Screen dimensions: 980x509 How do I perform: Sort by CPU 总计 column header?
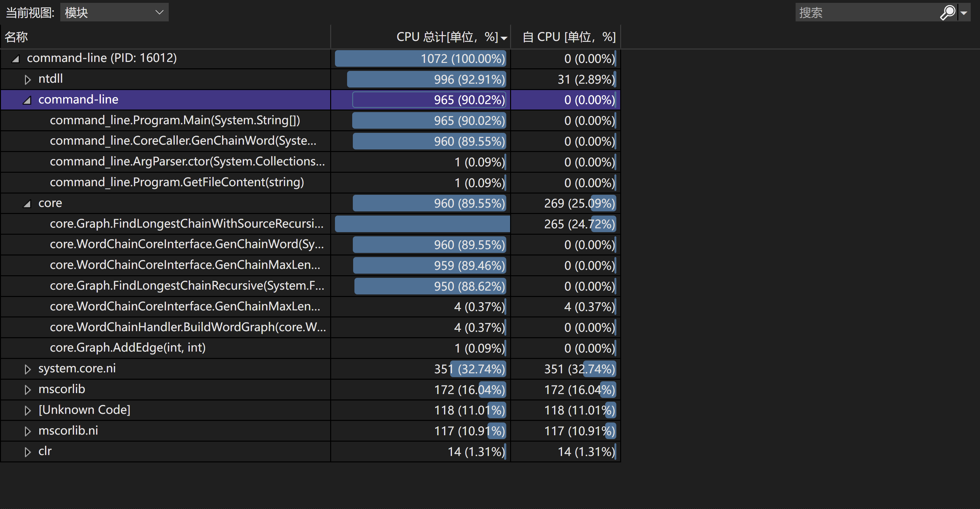[420, 37]
